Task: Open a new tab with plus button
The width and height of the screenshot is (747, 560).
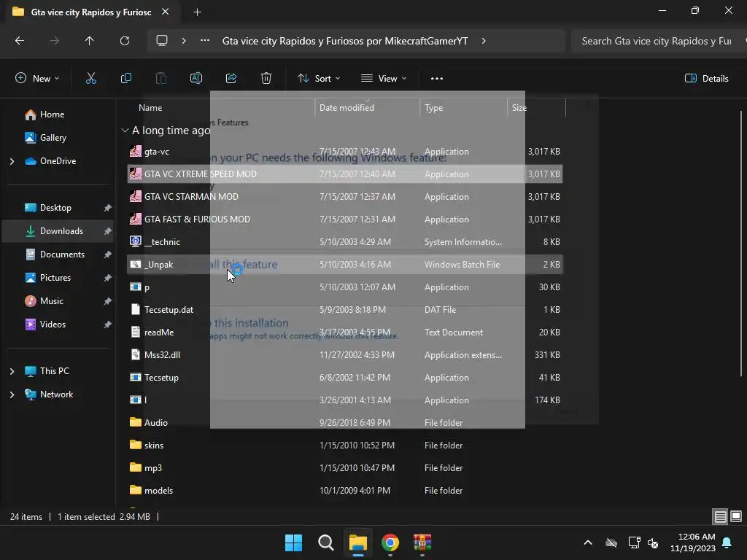Action: [x=197, y=12]
